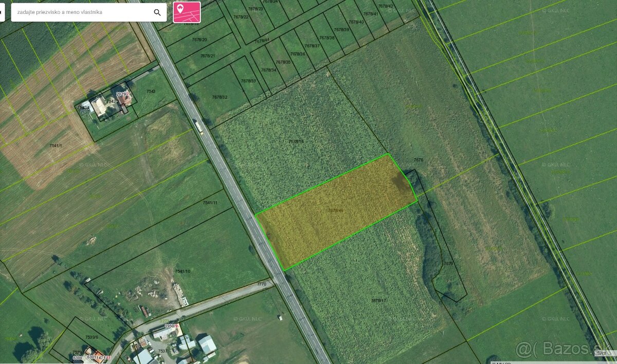Click parcel label 7541/10
The height and width of the screenshot is (364, 617).
pos(183,271)
